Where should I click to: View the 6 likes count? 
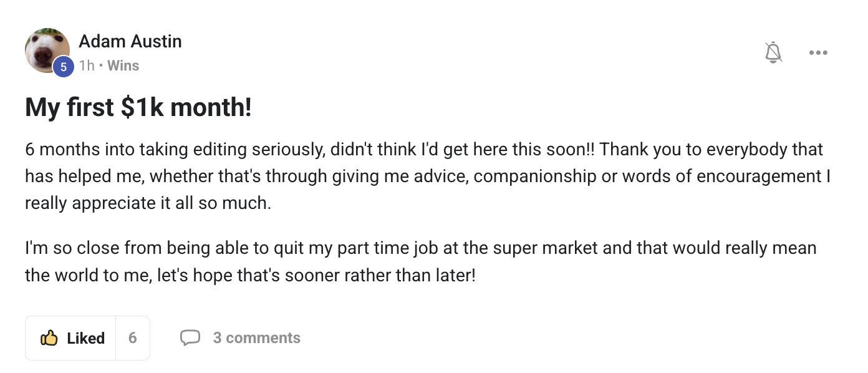coord(132,338)
